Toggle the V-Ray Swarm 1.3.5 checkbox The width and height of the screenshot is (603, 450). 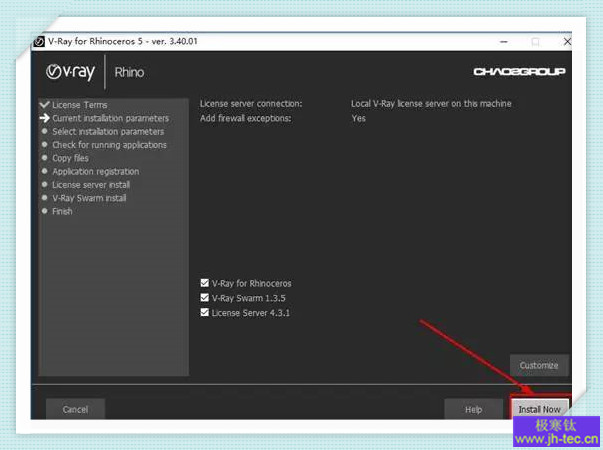pos(205,298)
